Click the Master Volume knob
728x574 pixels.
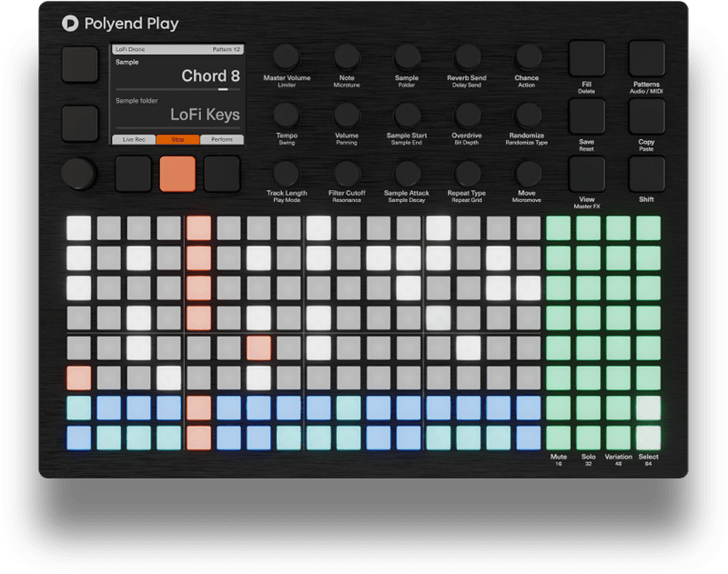pos(287,57)
